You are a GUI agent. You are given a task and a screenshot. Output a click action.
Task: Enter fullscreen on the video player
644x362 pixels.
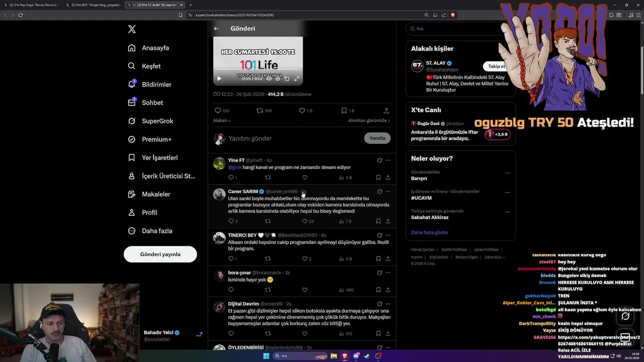[x=297, y=78]
